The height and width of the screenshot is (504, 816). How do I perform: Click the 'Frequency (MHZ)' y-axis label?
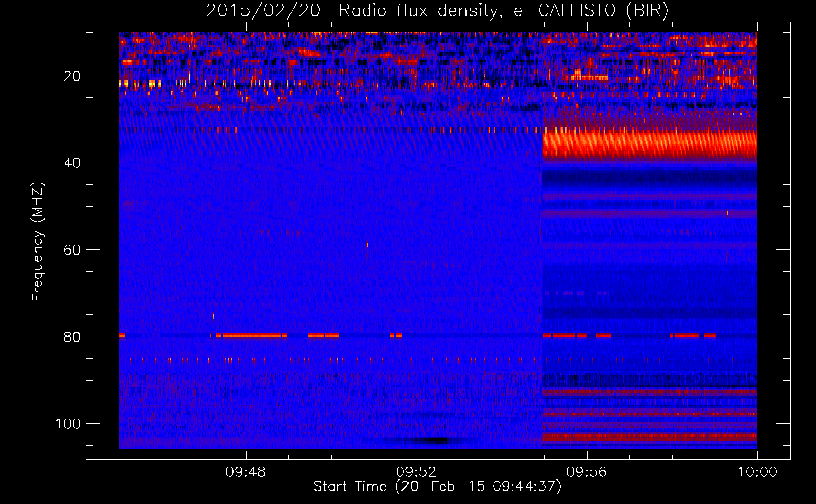[38, 242]
